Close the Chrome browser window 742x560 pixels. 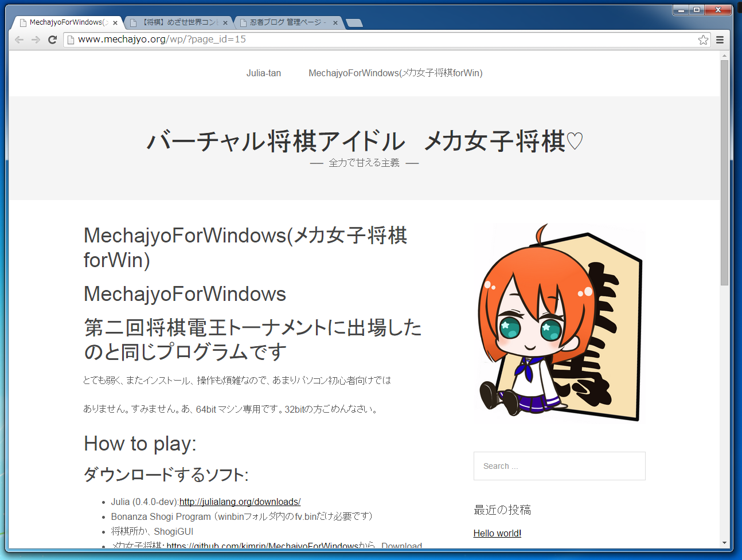point(718,10)
